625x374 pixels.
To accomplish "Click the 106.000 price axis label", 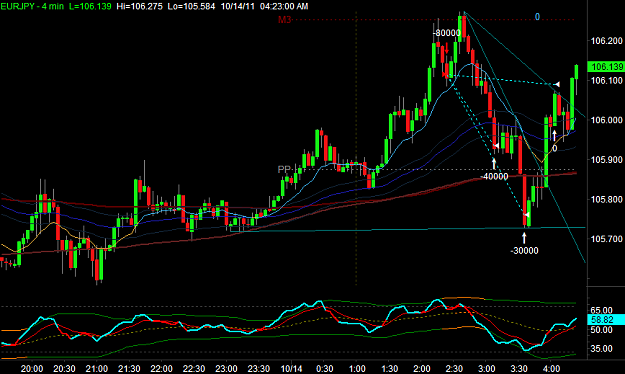I will click(x=606, y=120).
